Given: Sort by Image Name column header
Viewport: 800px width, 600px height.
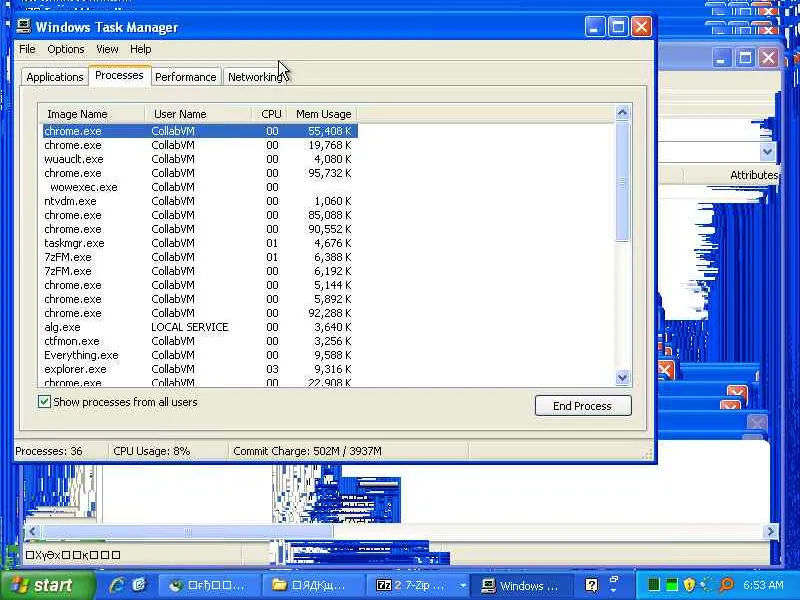Looking at the screenshot, I should [92, 114].
